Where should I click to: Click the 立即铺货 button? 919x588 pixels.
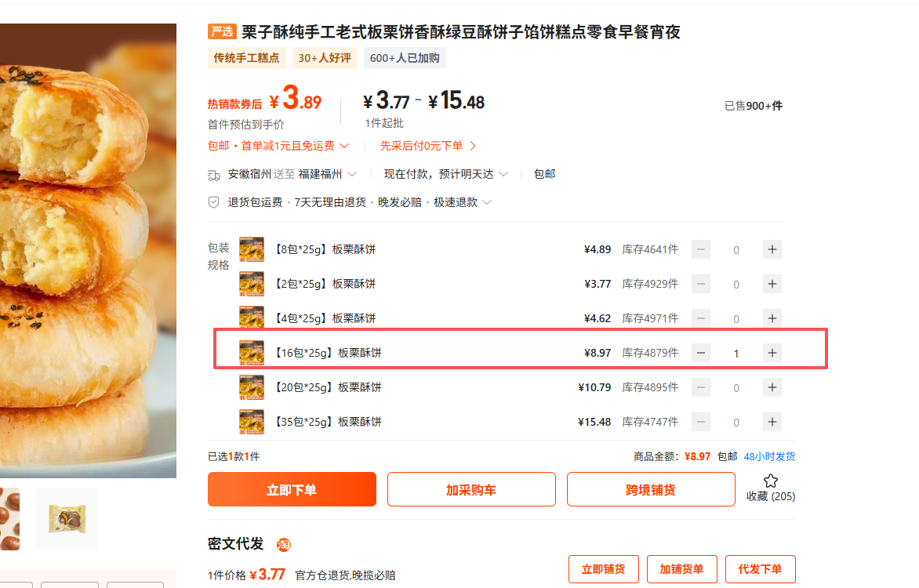(x=603, y=569)
